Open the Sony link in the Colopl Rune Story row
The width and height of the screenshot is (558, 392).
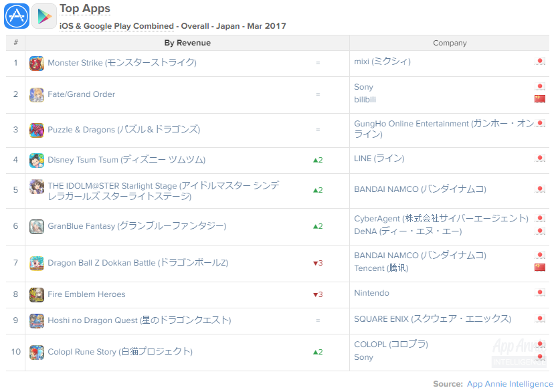(363, 357)
